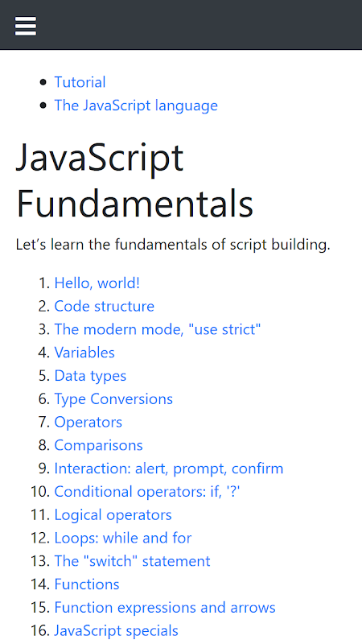Select the Type Conversions link
The height and width of the screenshot is (644, 362).
tap(113, 398)
